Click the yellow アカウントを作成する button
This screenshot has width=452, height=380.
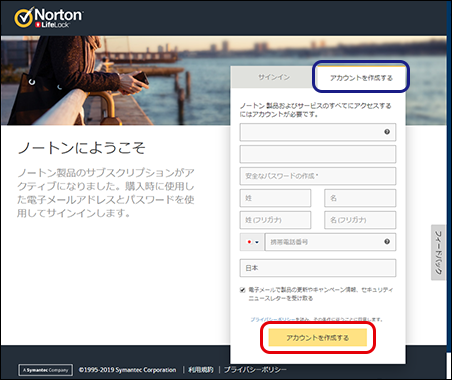(x=318, y=338)
